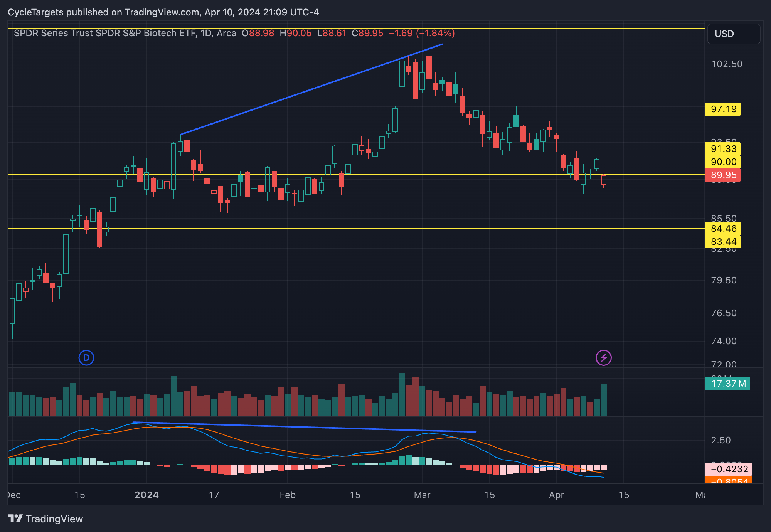The height and width of the screenshot is (532, 771).
Task: Click the blue dividend D marker icon
Action: pos(86,358)
